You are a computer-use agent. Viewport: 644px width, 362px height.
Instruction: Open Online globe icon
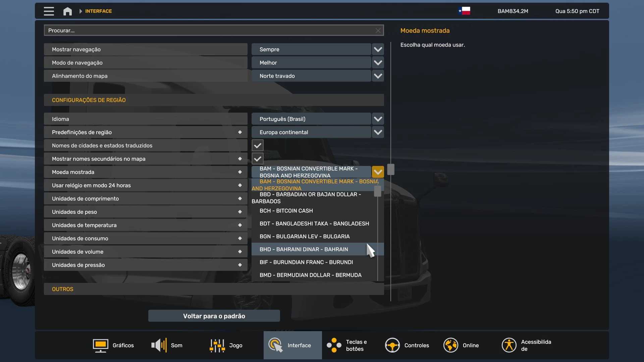[450, 345]
